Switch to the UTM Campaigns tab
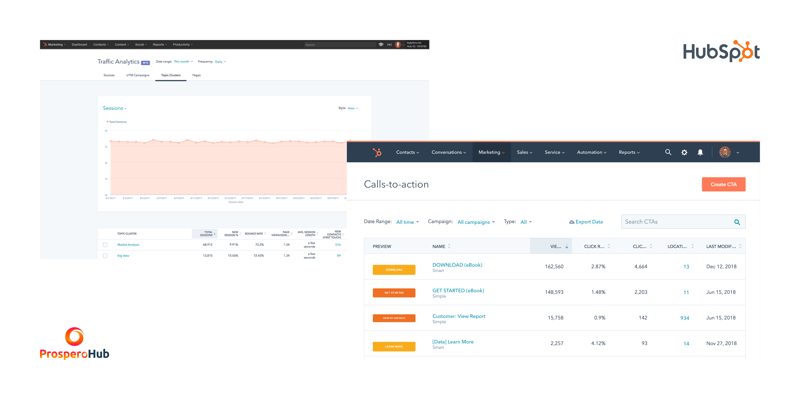Viewport: 800px width, 400px height. click(x=138, y=76)
